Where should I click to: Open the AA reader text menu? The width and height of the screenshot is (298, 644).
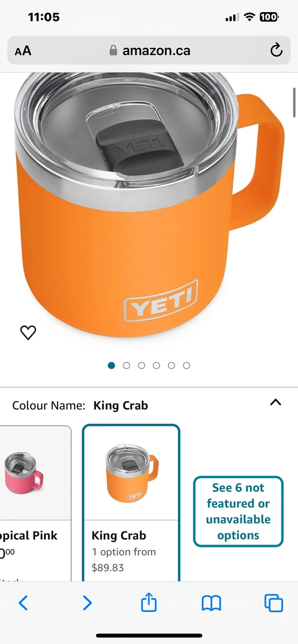tap(23, 51)
